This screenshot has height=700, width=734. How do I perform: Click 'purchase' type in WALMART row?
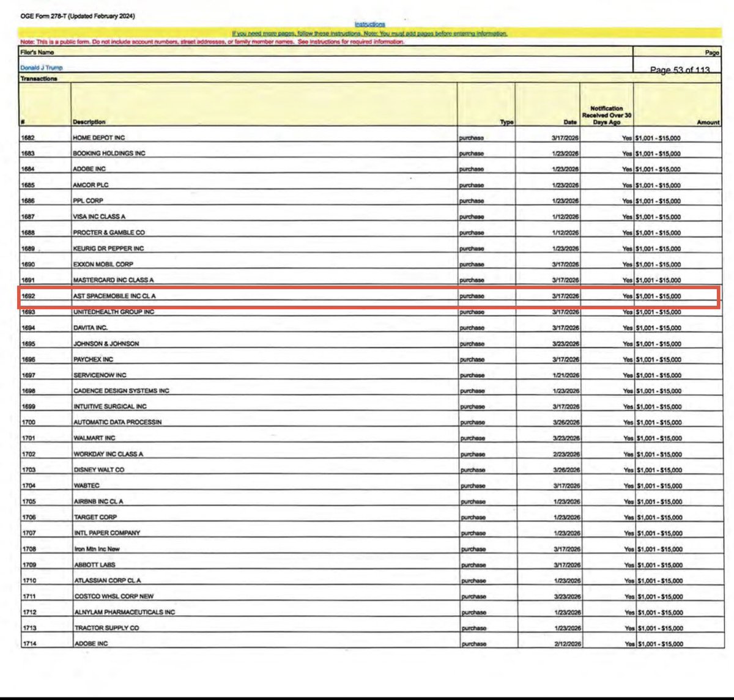[472, 438]
